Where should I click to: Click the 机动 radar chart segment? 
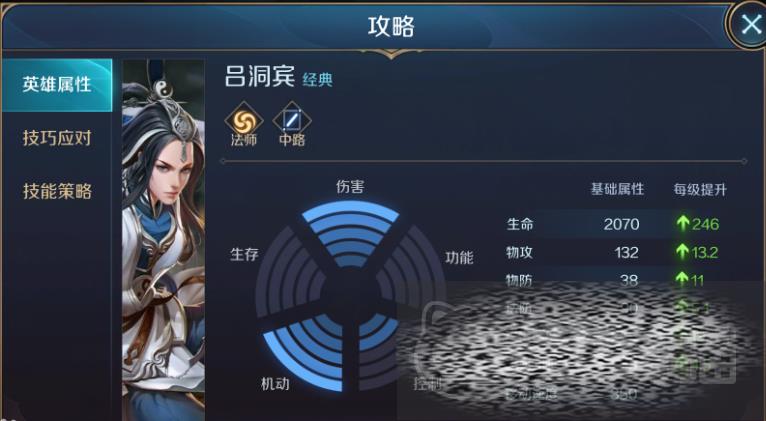pos(305,351)
